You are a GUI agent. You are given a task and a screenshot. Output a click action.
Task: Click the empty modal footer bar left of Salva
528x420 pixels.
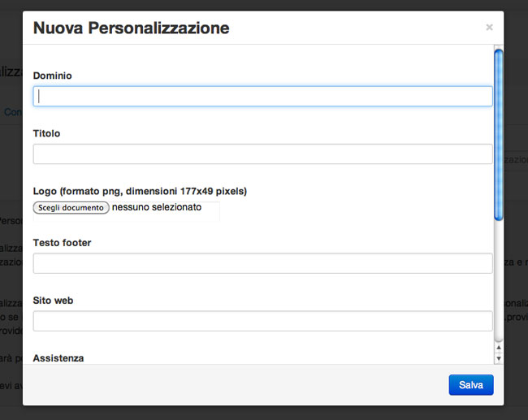click(236, 385)
